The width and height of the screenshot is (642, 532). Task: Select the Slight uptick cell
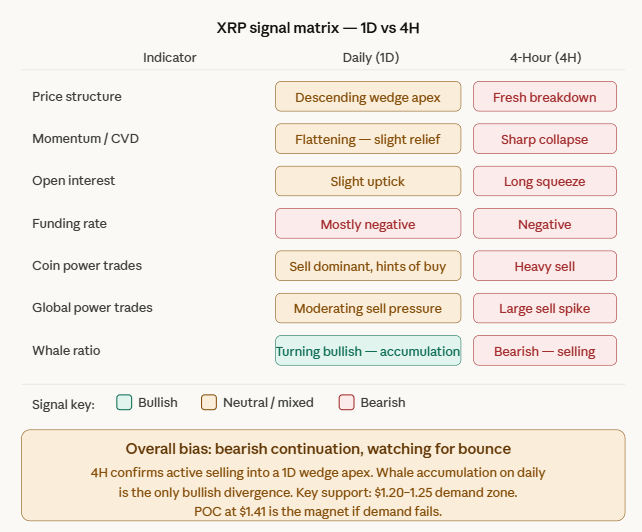coord(368,181)
